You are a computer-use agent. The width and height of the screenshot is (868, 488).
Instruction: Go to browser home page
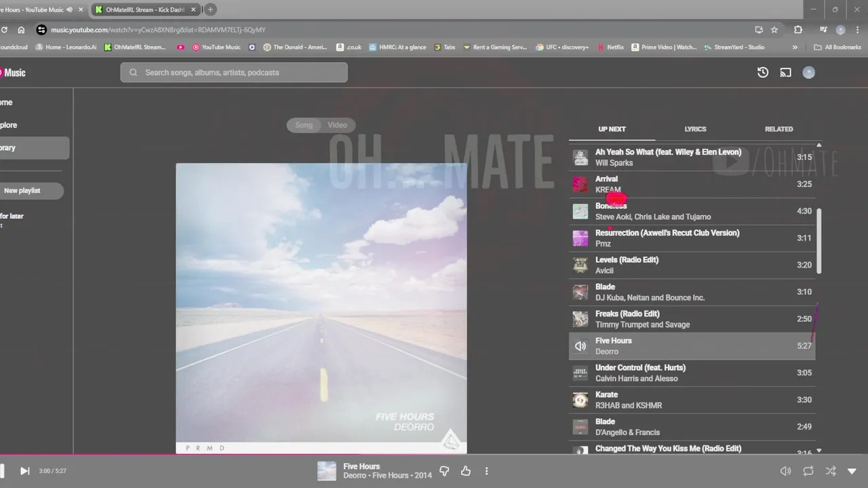tap(21, 30)
